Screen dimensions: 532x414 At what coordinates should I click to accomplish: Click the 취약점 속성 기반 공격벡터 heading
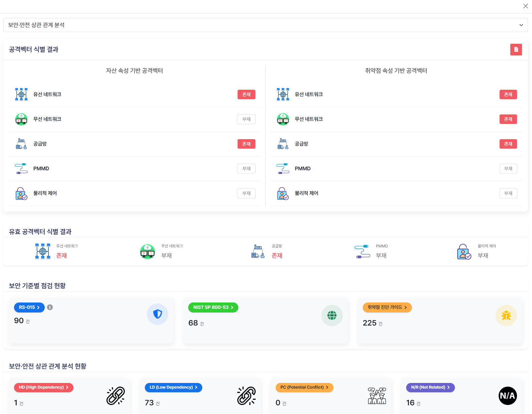click(x=396, y=71)
